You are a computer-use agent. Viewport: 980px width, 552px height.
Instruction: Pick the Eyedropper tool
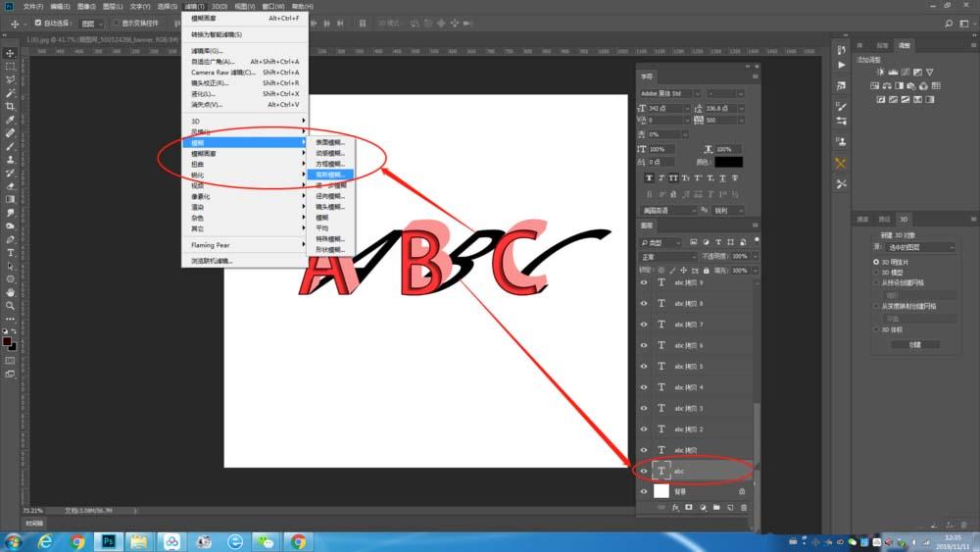click(10, 120)
